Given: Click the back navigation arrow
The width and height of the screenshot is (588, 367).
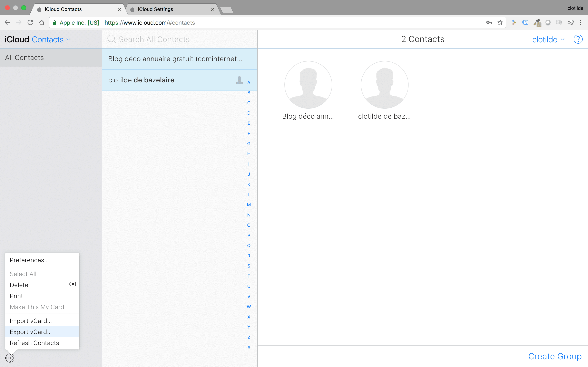Looking at the screenshot, I should tap(7, 23).
